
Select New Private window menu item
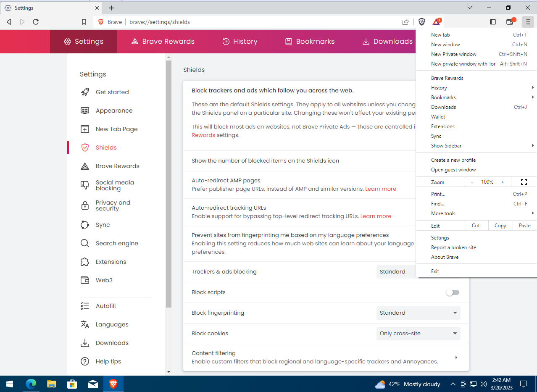(476, 54)
